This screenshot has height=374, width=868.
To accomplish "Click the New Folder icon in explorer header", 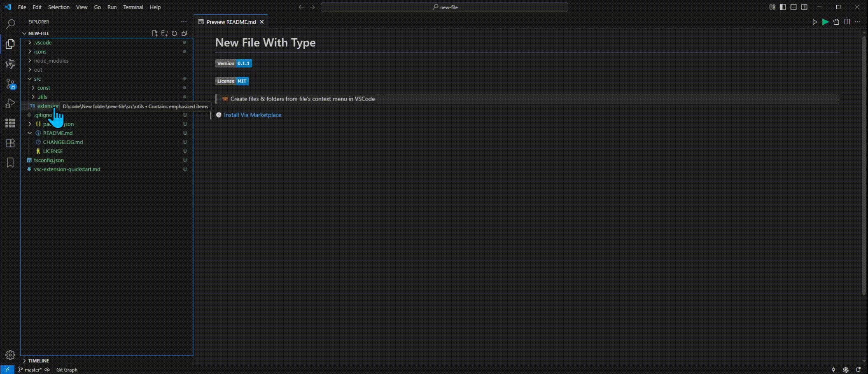I will pos(164,33).
